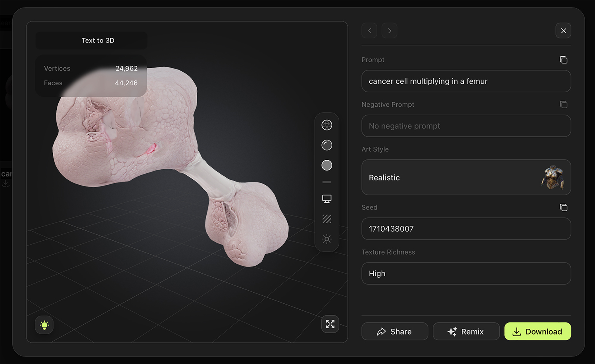Click the Texture Richness High field
Image resolution: width=595 pixels, height=364 pixels.
[x=466, y=274]
